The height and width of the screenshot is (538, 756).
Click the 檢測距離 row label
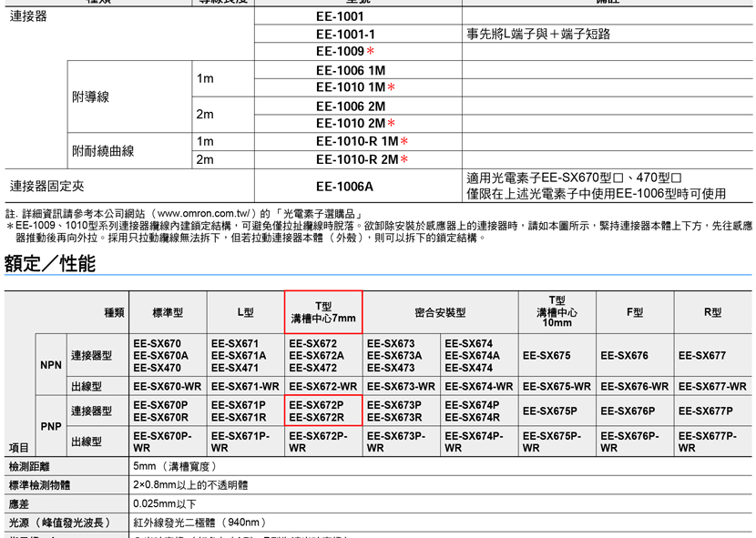(29, 467)
